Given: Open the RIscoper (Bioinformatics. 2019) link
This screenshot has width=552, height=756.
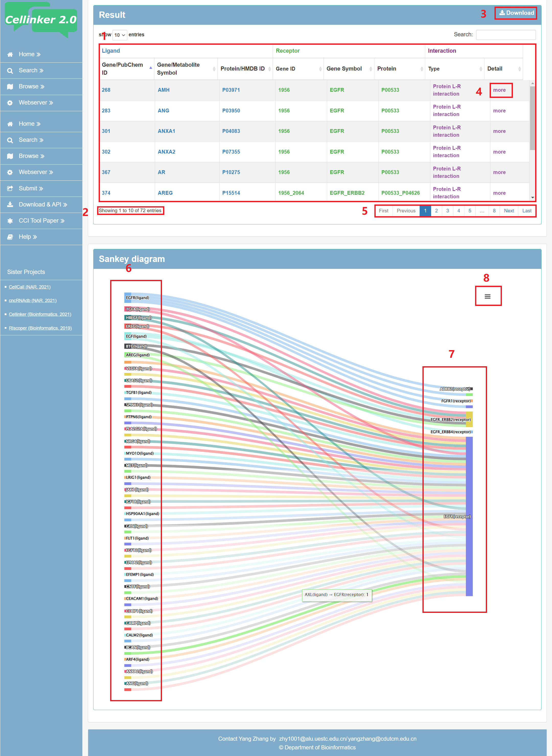Looking at the screenshot, I should 40,328.
